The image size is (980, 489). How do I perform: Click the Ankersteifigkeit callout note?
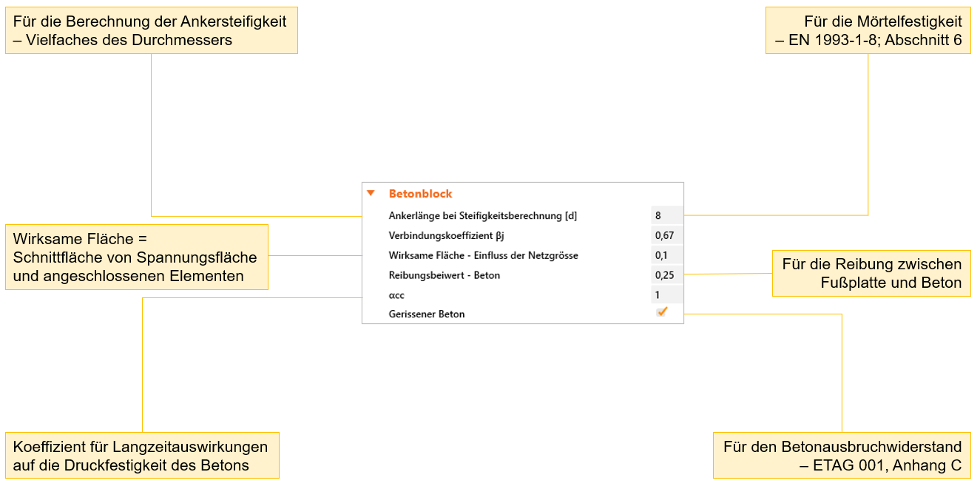[x=151, y=31]
